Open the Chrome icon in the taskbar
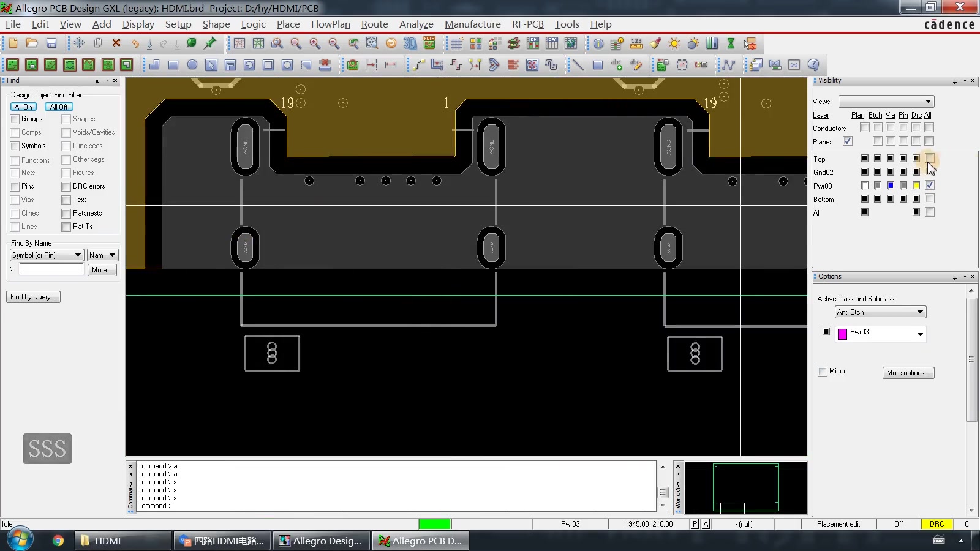The width and height of the screenshot is (980, 551). pyautogui.click(x=58, y=541)
